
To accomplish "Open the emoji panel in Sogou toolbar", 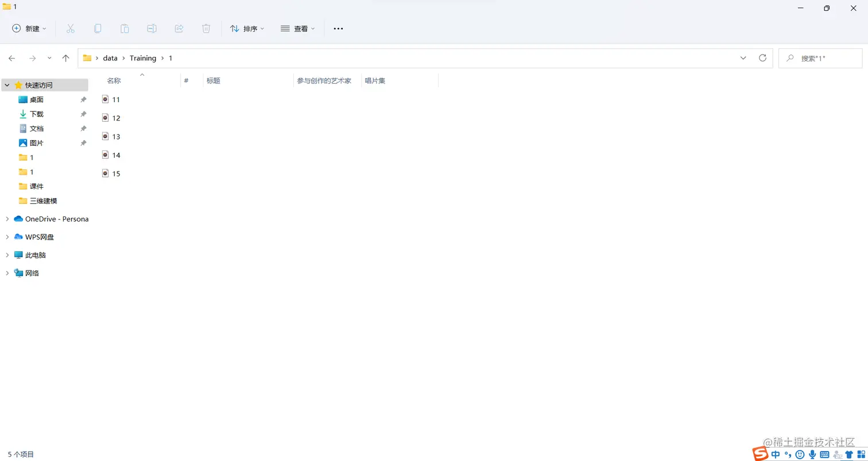I will click(x=800, y=454).
